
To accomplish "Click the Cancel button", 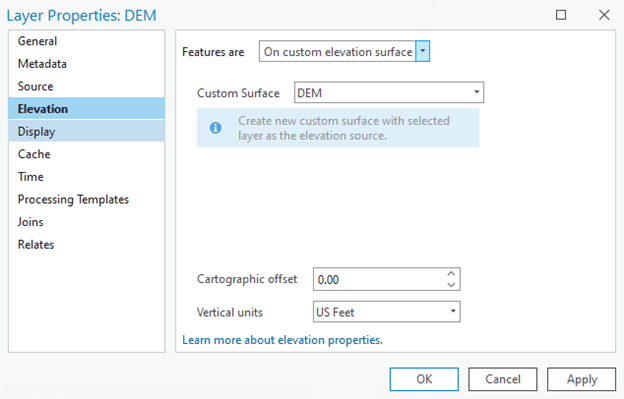I will [503, 379].
